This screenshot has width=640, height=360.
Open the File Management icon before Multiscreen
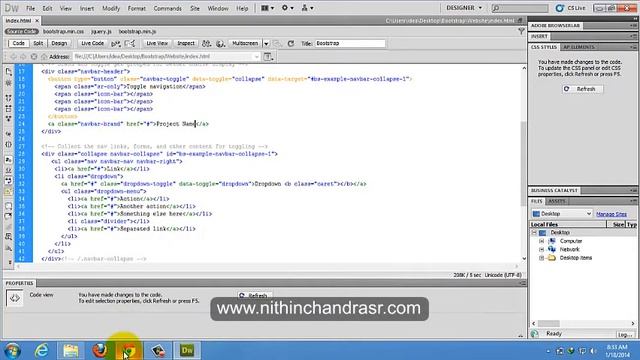coord(207,43)
